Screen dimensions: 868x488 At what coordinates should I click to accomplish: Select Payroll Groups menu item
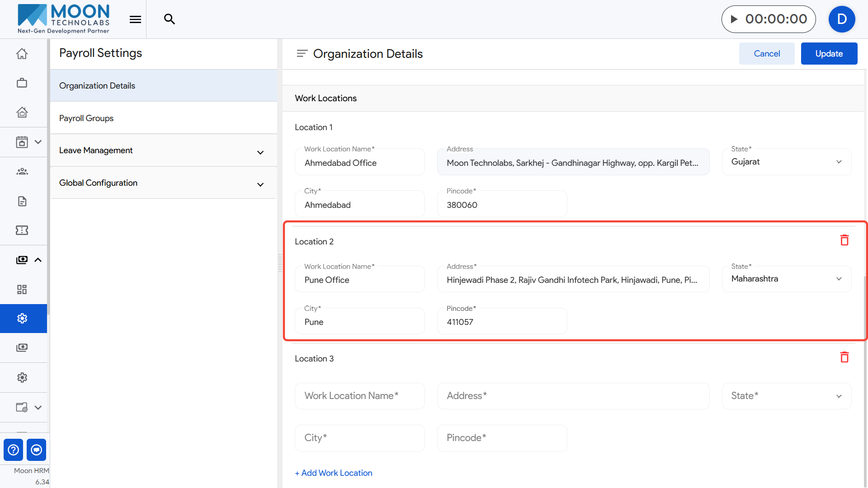point(86,118)
